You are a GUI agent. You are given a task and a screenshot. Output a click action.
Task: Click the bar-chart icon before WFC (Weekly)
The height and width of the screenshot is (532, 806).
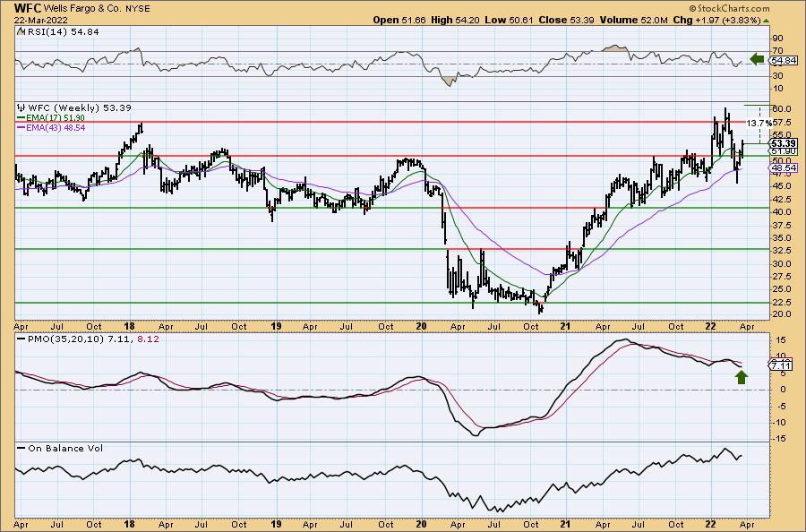click(x=21, y=108)
